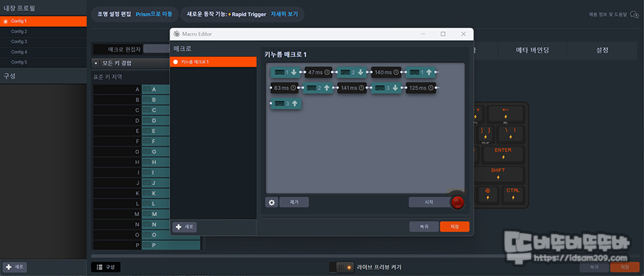The height and width of the screenshot is (276, 644).
Task: Select key binding row F
Action: (132, 142)
